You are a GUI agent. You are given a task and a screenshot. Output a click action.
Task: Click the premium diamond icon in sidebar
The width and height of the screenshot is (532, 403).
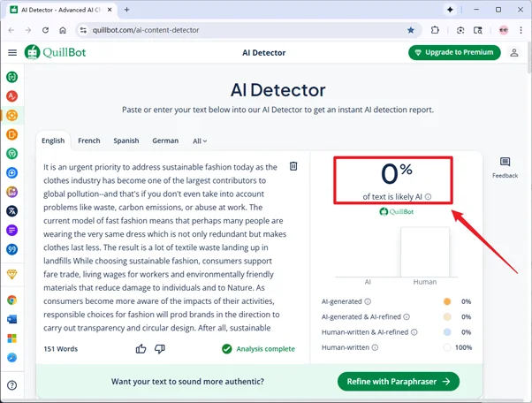pyautogui.click(x=12, y=275)
